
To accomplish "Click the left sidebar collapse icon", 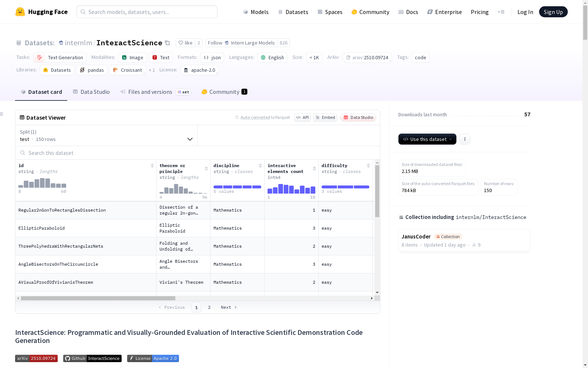I will click(1, 114).
